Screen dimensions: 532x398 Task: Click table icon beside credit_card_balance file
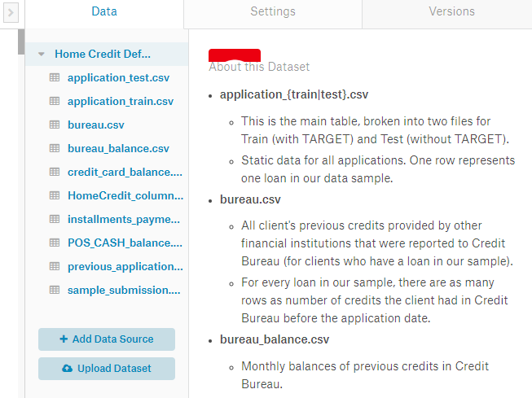[55, 172]
